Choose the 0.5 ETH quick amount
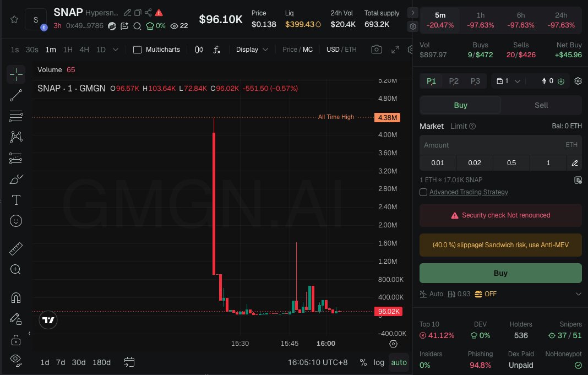Screen dimensions: 588x375 (x=511, y=163)
